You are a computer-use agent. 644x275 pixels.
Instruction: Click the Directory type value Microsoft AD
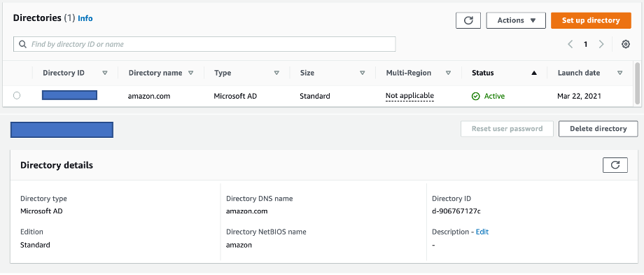[41, 212]
